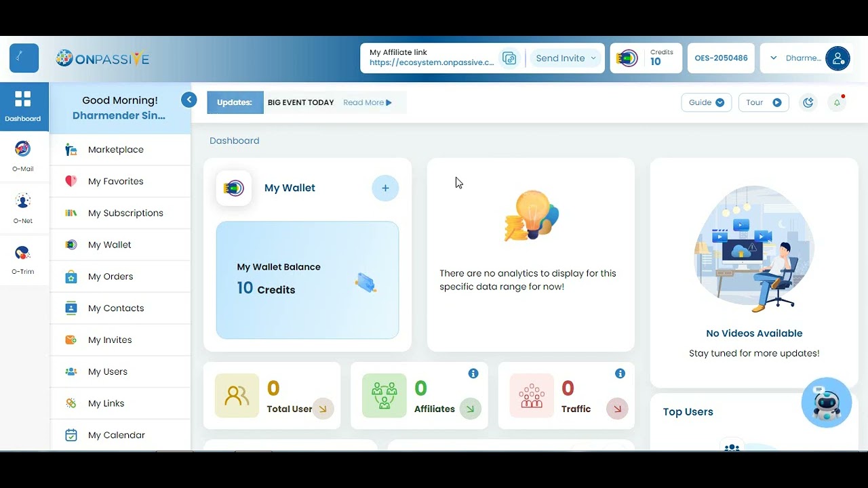The image size is (868, 488).
Task: Click the Read More link in updates
Action: (x=367, y=102)
